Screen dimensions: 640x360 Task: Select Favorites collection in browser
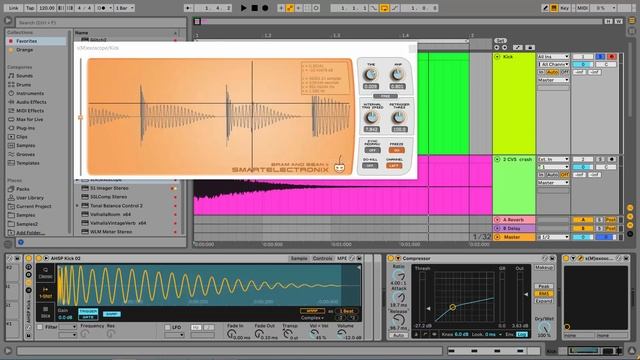pyautogui.click(x=36, y=41)
